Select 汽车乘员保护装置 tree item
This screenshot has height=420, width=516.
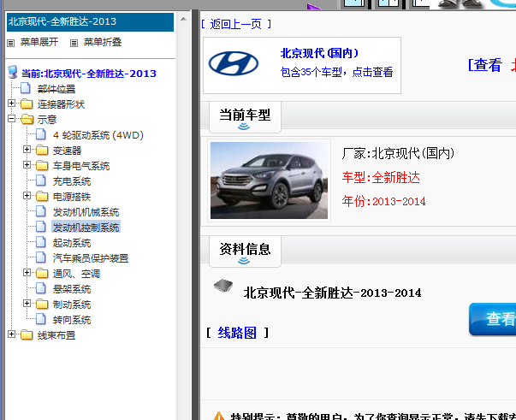pos(91,258)
